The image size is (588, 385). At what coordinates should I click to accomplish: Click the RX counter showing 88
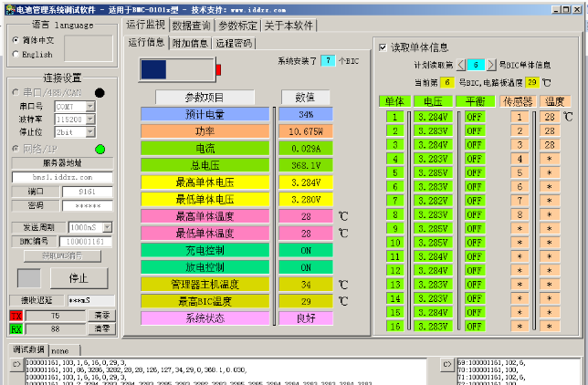pos(56,329)
